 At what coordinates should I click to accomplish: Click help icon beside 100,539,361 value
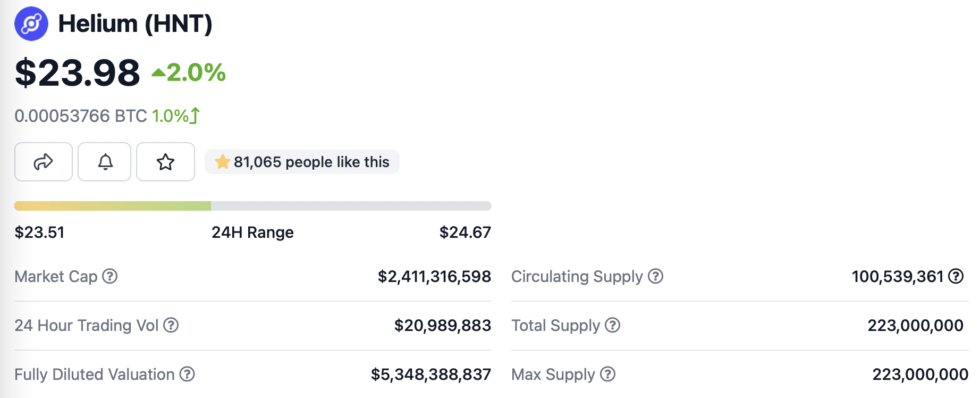pyautogui.click(x=956, y=276)
